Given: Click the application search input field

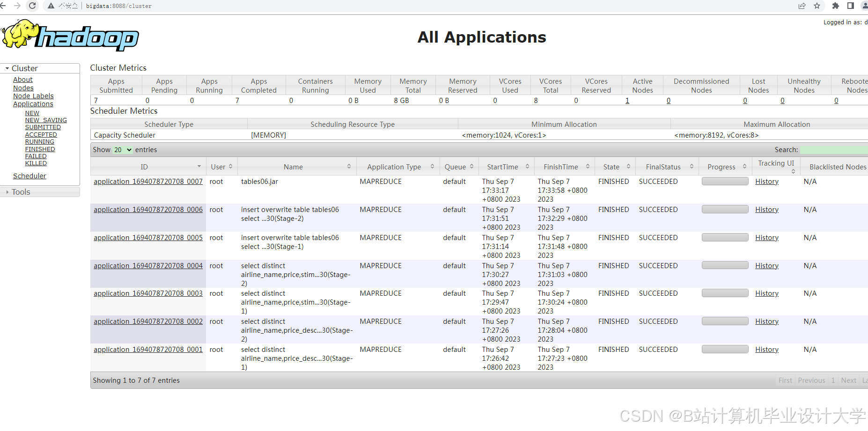Looking at the screenshot, I should coord(834,150).
